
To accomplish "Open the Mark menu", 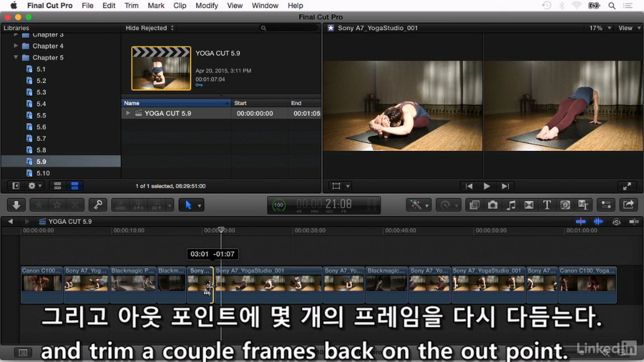I will coord(156,6).
